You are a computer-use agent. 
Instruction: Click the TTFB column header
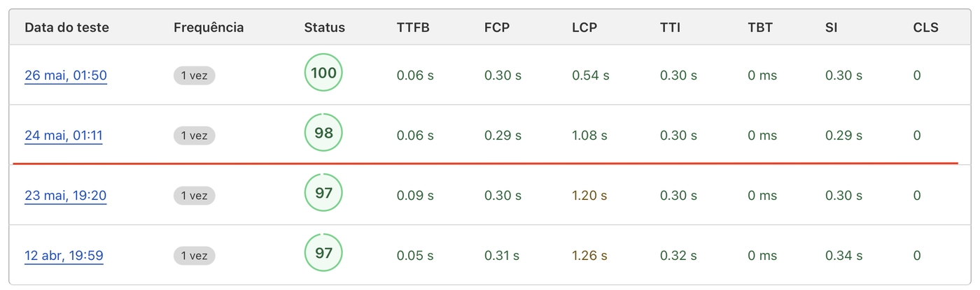(413, 28)
